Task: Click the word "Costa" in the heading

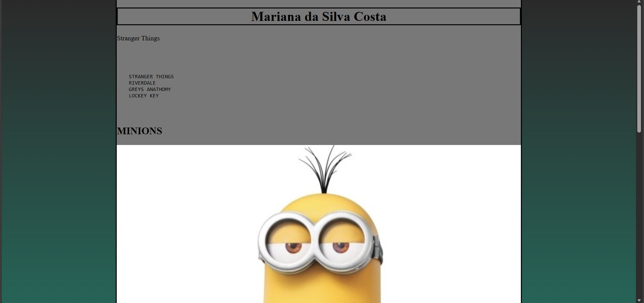Action: pyautogui.click(x=370, y=16)
